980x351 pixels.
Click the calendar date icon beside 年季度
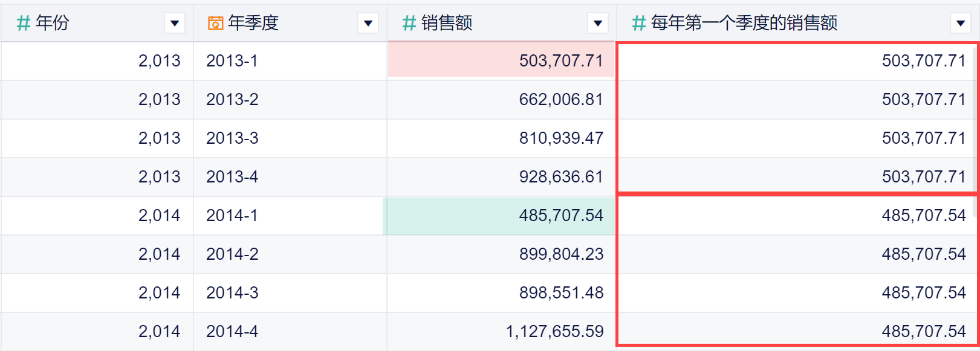coord(215,24)
